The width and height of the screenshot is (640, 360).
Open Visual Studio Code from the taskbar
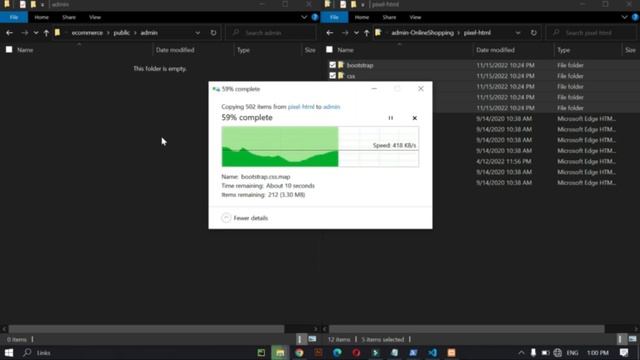432,353
